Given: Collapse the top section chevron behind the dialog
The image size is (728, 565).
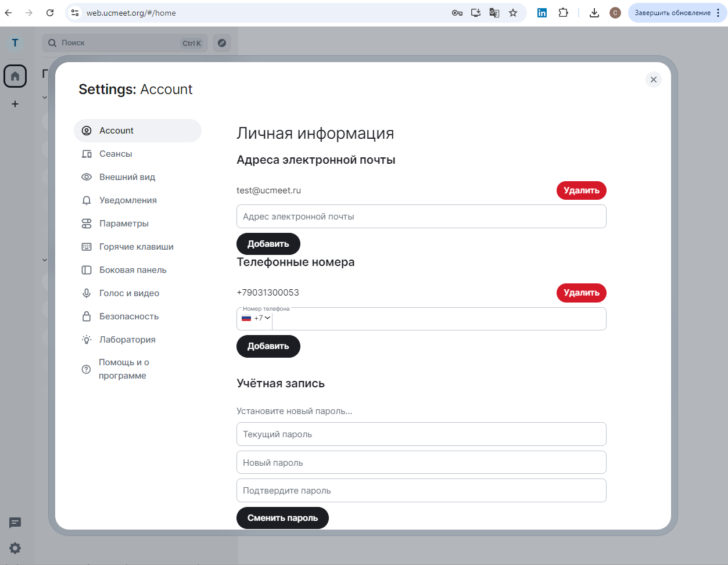Looking at the screenshot, I should point(45,97).
